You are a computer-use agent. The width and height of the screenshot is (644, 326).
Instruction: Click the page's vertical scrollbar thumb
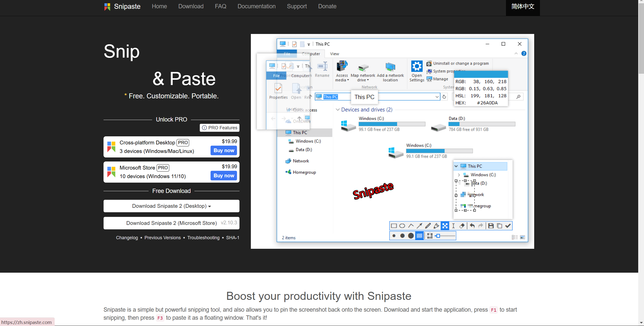pos(641,39)
